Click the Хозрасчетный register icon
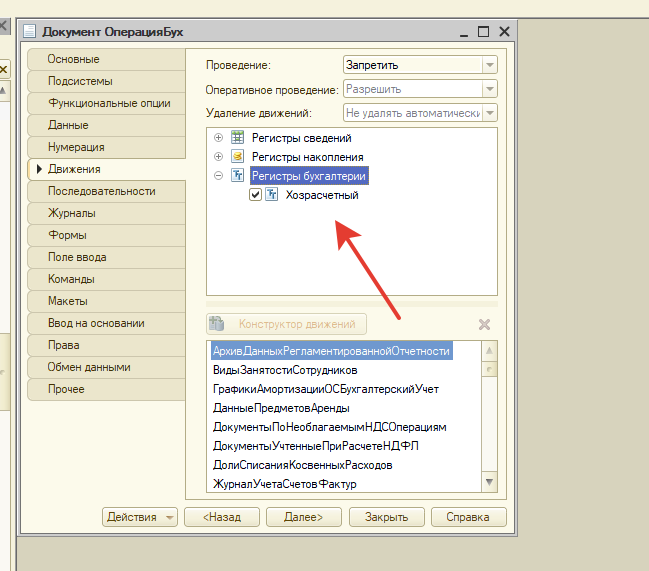The image size is (649, 571). pyautogui.click(x=272, y=194)
